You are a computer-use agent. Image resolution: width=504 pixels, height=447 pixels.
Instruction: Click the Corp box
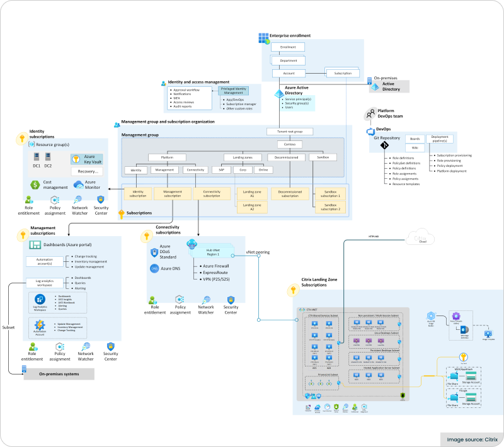[243, 170]
